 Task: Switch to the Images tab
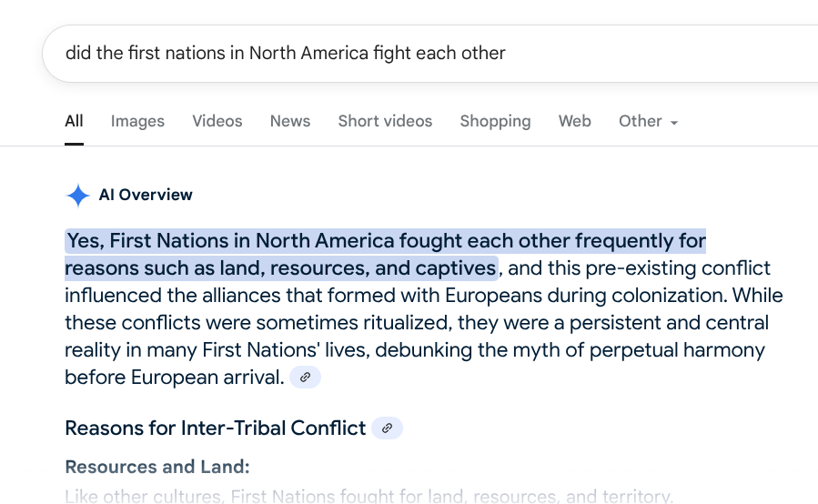(x=137, y=121)
